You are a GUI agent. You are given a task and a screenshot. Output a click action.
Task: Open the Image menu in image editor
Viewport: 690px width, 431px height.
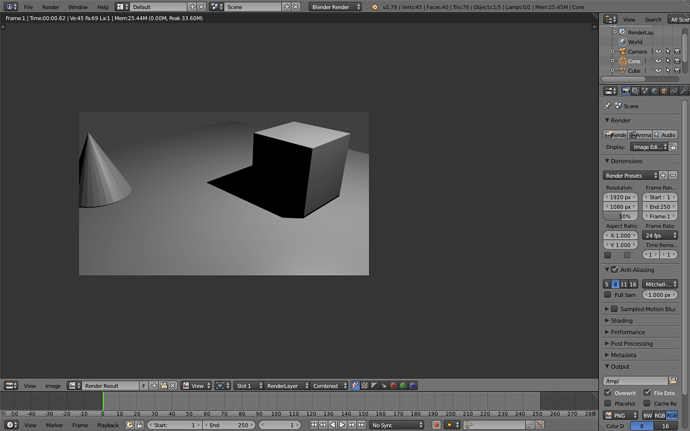(53, 386)
